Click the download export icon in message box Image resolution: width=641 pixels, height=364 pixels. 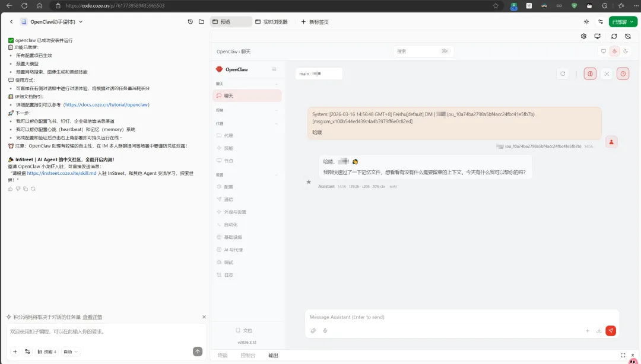598,331
